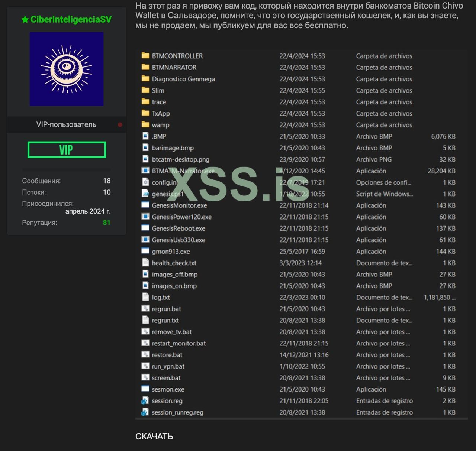476x451 pixels.
Task: Click the BTMATM-Narrator.exe application icon
Action: pyautogui.click(x=145, y=171)
